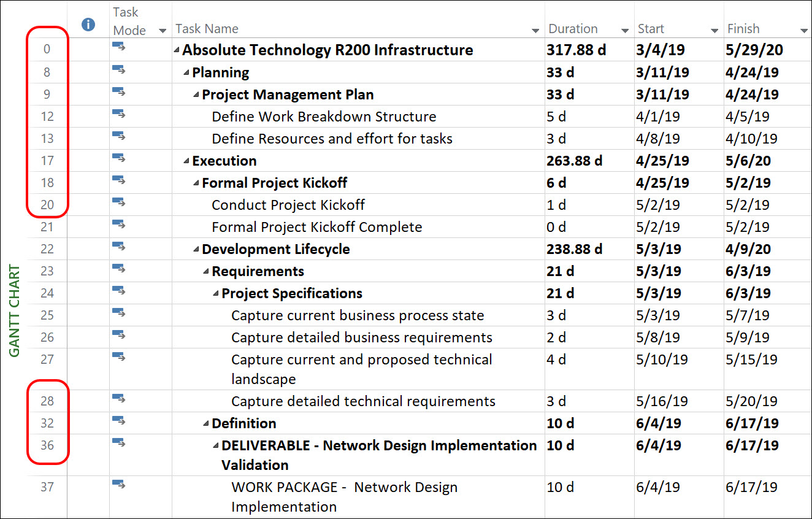Select row header number 0

(47, 50)
